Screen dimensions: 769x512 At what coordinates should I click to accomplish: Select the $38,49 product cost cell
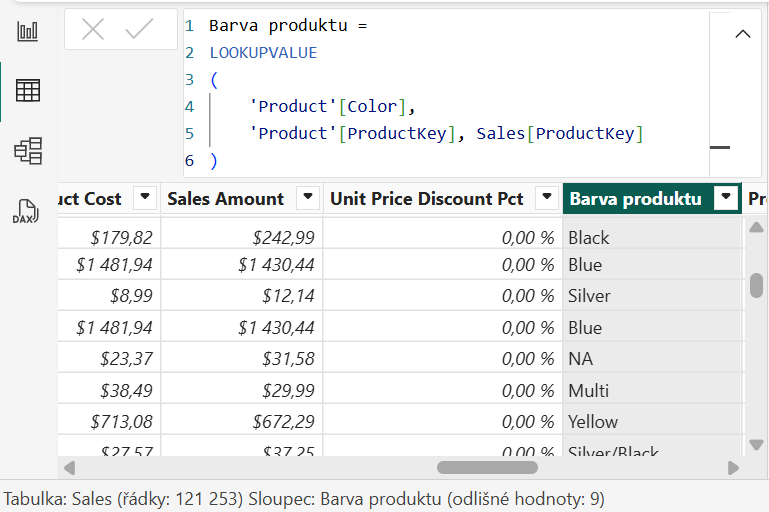coord(109,390)
